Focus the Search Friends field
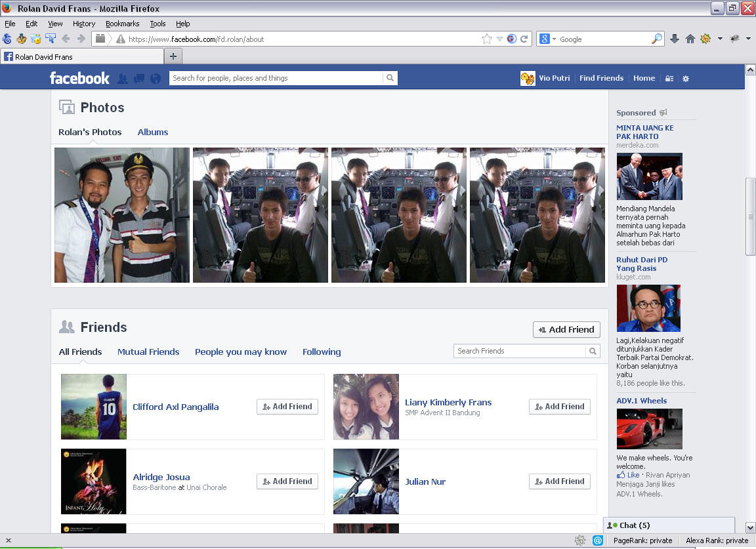 tap(520, 351)
